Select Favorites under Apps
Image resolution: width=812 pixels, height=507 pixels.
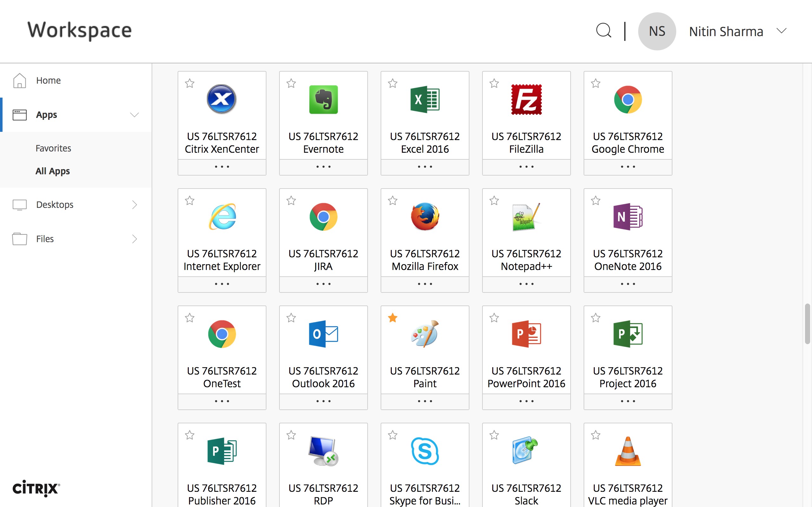point(53,148)
